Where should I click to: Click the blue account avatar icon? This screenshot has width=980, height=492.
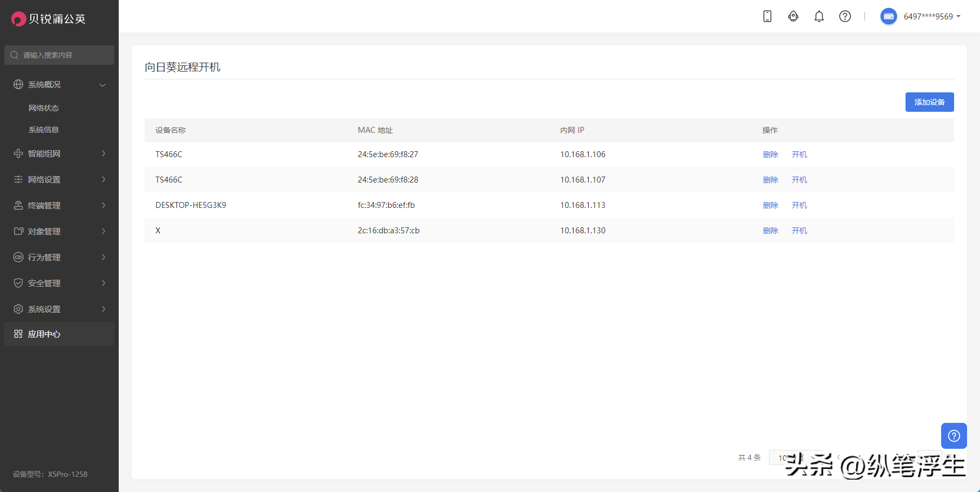click(x=888, y=16)
